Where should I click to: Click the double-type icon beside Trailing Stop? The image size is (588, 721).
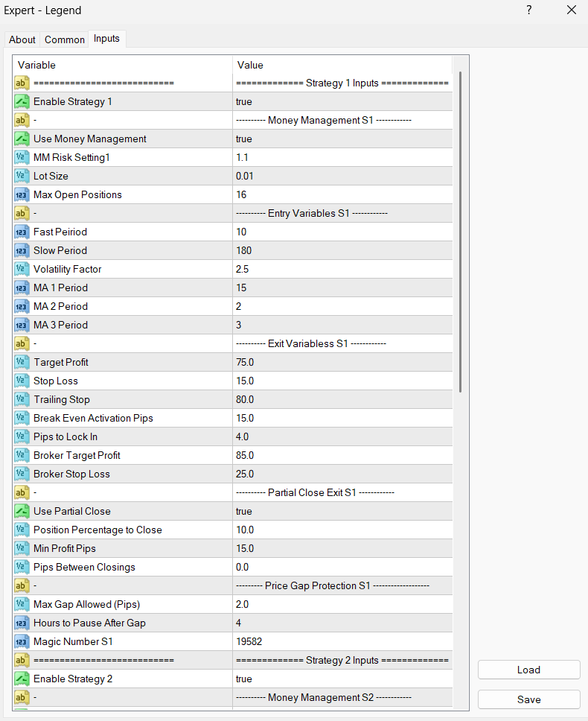22,399
